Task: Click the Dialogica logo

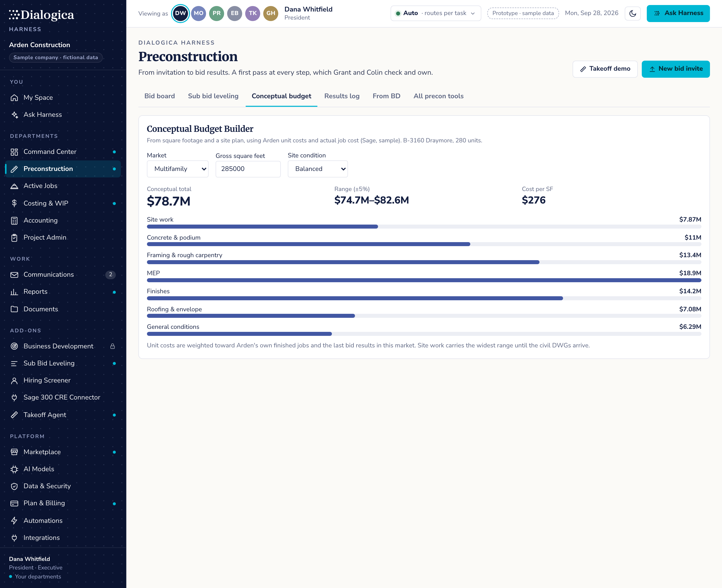Action: click(41, 15)
